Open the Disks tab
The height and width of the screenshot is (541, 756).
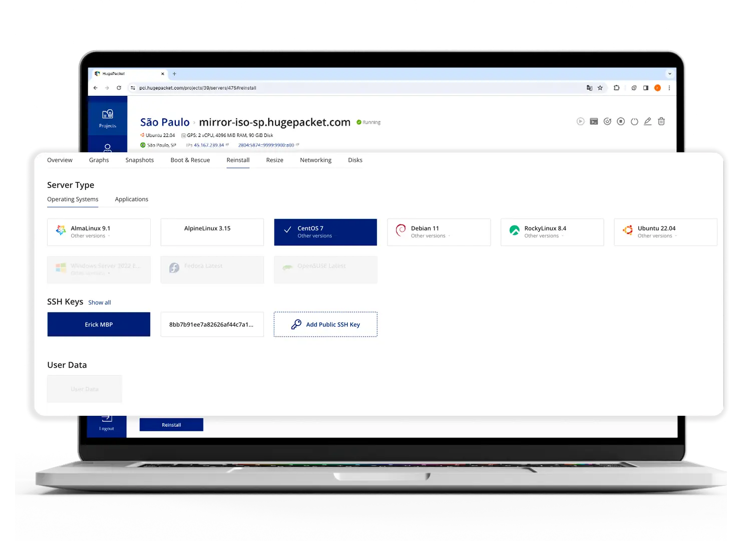[355, 160]
